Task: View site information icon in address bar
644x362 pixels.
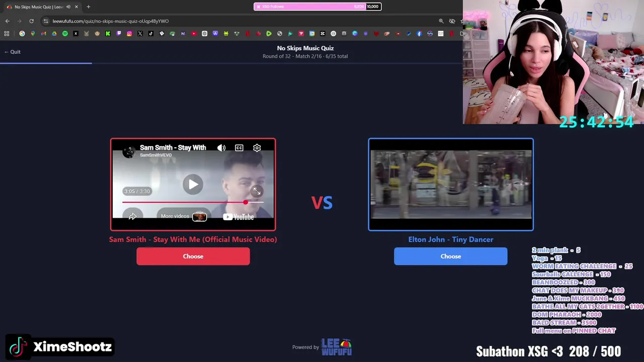Action: pos(46,21)
